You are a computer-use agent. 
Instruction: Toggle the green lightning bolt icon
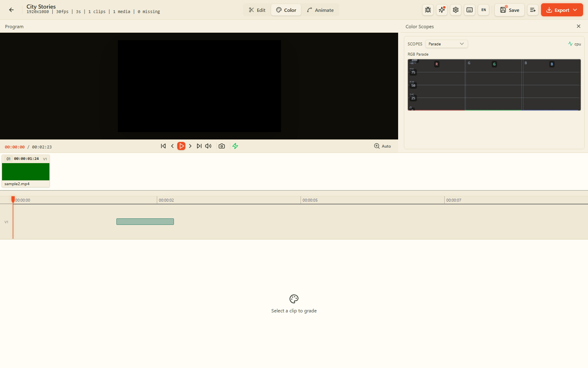pos(235,146)
